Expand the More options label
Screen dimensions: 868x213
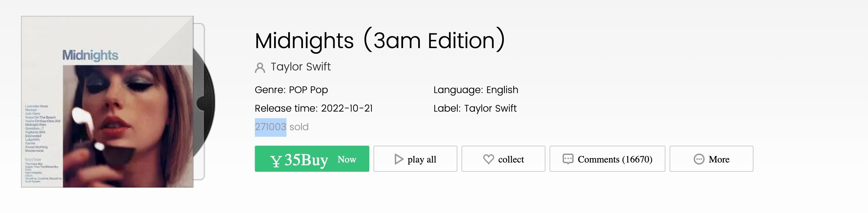719,159
